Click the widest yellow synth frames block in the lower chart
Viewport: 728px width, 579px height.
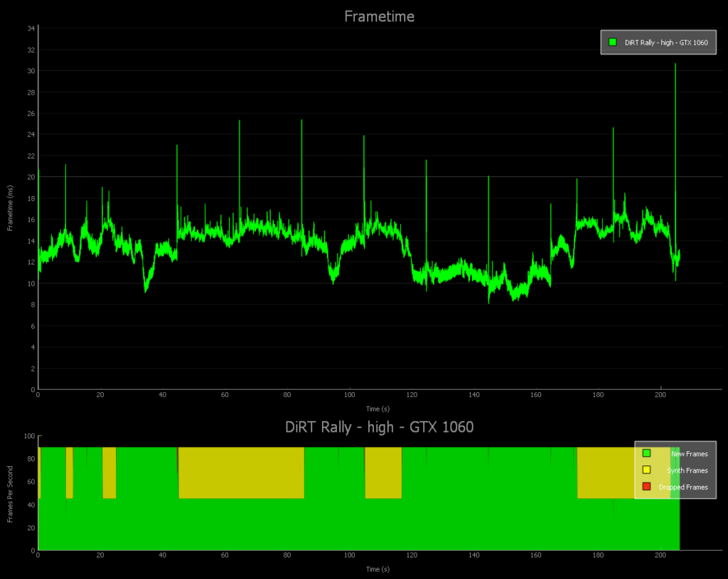pyautogui.click(x=241, y=473)
